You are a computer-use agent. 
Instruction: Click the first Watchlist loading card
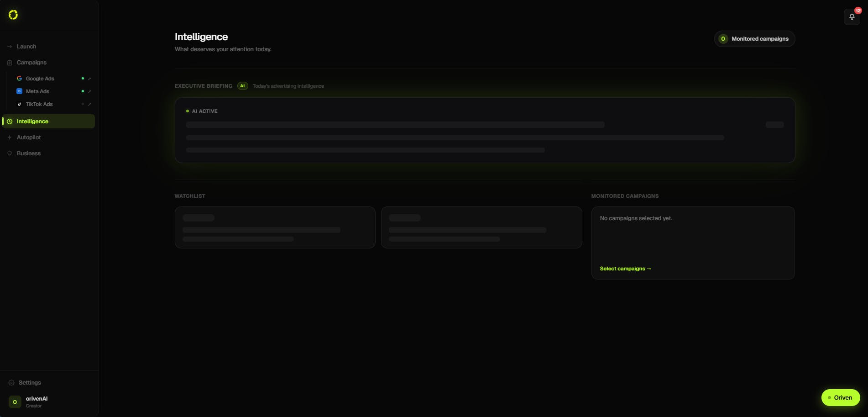(x=275, y=227)
